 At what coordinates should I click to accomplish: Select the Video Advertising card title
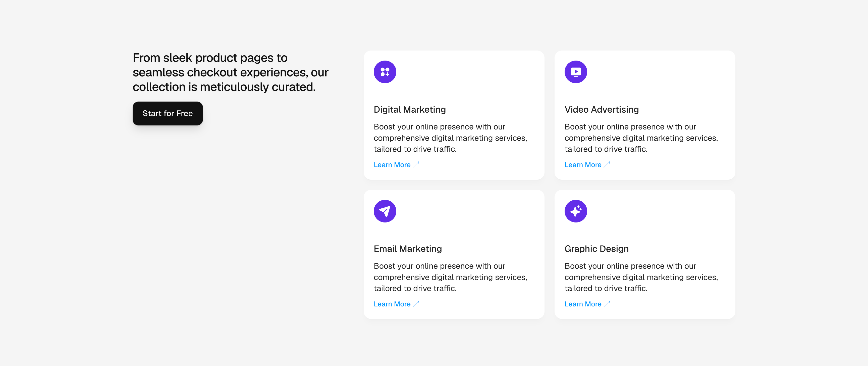point(602,110)
